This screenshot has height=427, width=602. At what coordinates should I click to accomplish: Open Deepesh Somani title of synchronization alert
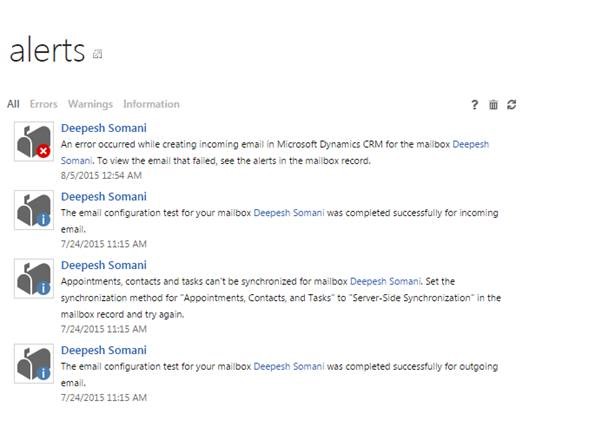[x=103, y=265]
